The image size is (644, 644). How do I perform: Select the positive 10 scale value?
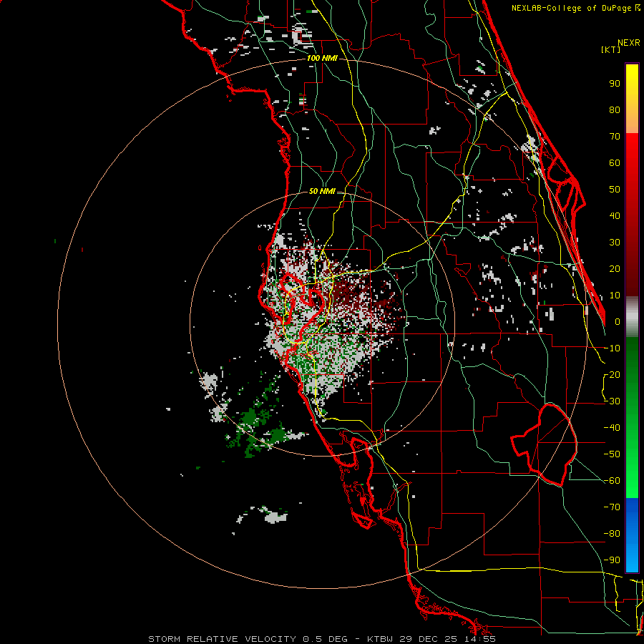615,296
